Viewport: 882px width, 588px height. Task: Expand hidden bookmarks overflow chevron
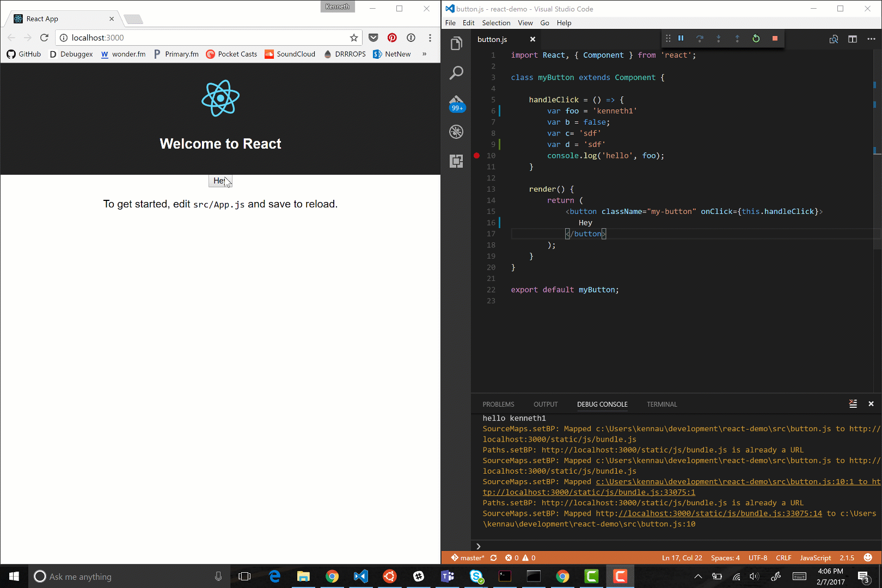tap(424, 54)
